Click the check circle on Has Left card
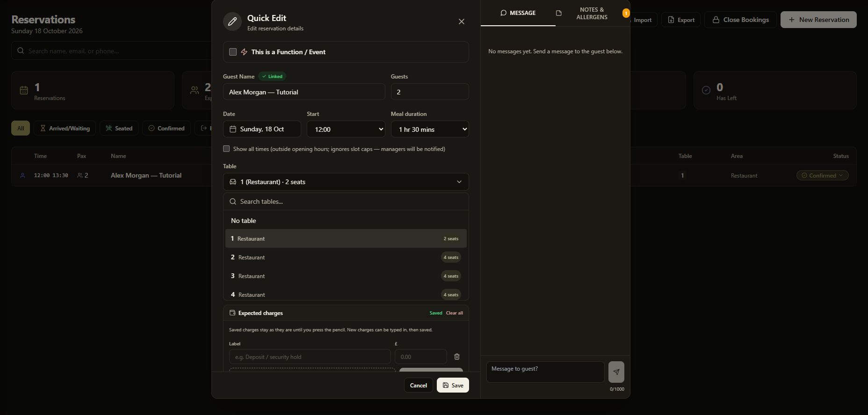This screenshot has height=415, width=868. click(706, 90)
